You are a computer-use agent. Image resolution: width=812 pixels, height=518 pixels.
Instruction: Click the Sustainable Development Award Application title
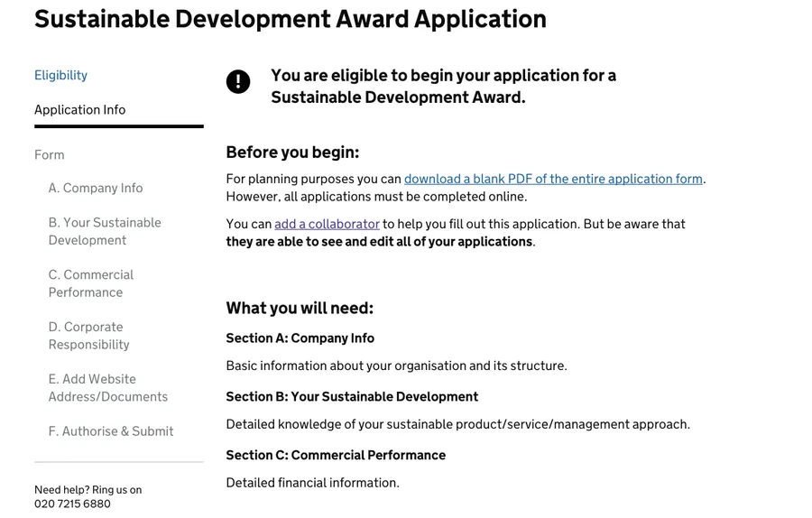click(x=290, y=19)
